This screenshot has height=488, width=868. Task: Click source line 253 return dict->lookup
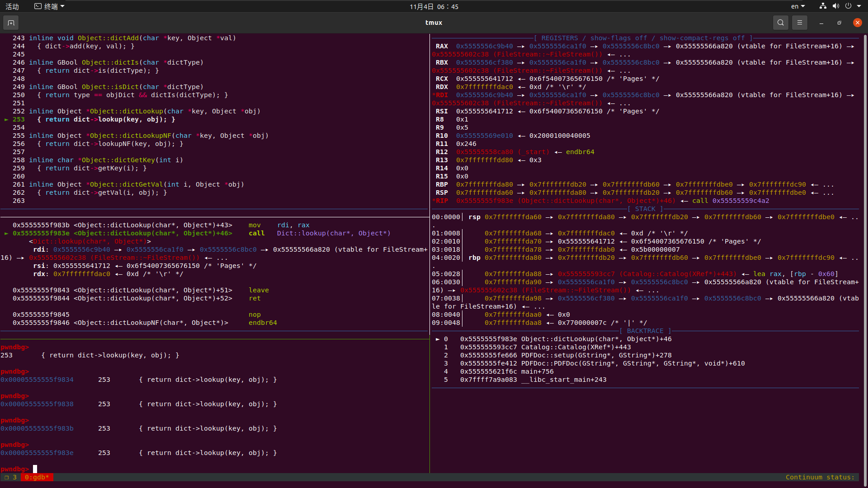106,119
